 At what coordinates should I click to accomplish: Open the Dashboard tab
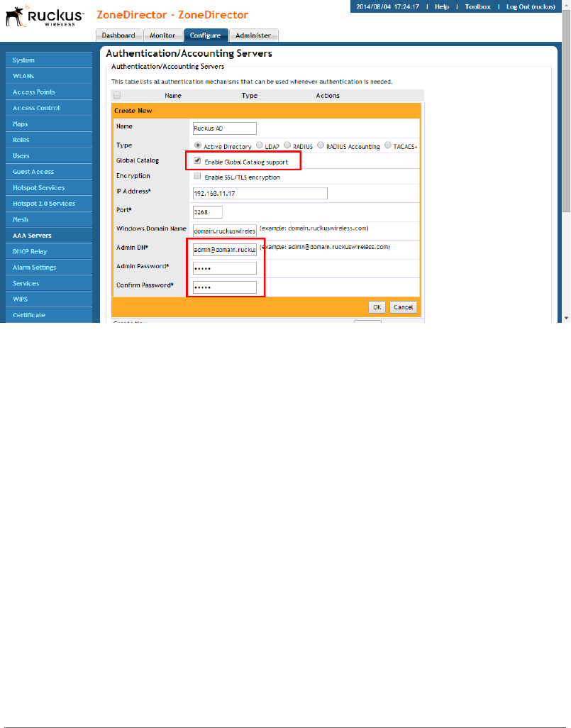(119, 35)
